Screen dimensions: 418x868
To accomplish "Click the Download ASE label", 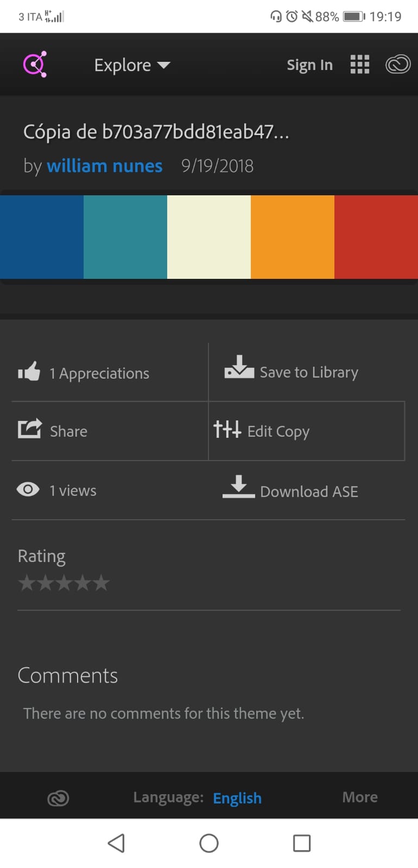I will pos(309,492).
